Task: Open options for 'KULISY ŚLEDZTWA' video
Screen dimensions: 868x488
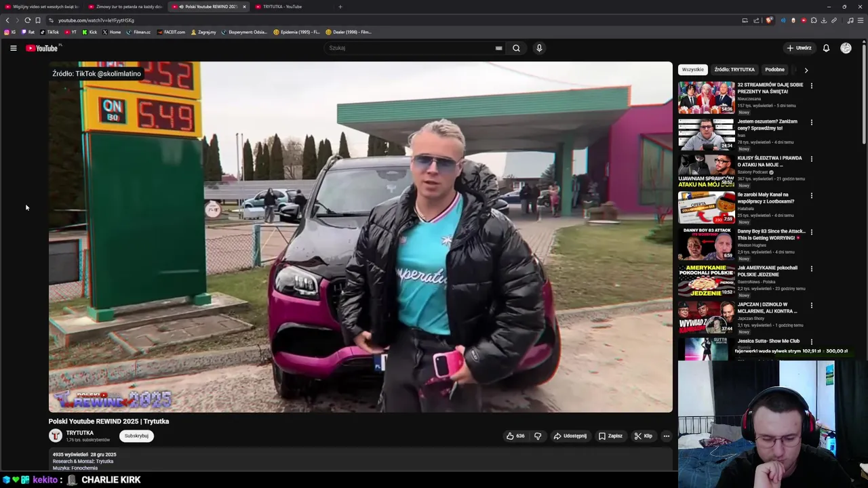Action: tap(811, 159)
